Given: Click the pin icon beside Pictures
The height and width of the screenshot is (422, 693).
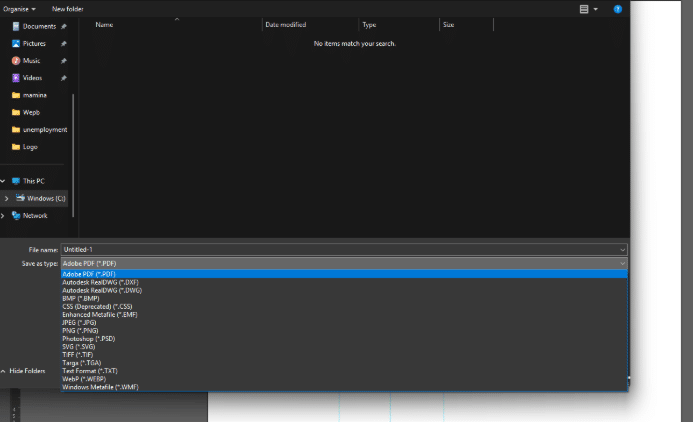Looking at the screenshot, I should pos(64,44).
